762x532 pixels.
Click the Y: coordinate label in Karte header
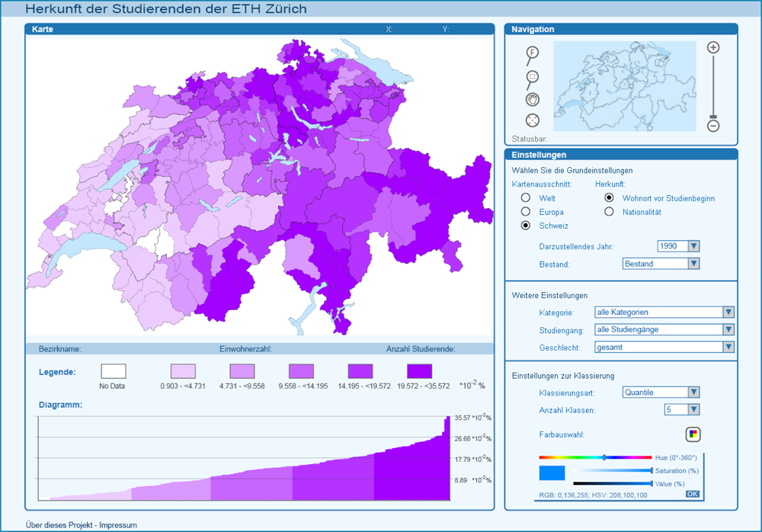coord(446,29)
